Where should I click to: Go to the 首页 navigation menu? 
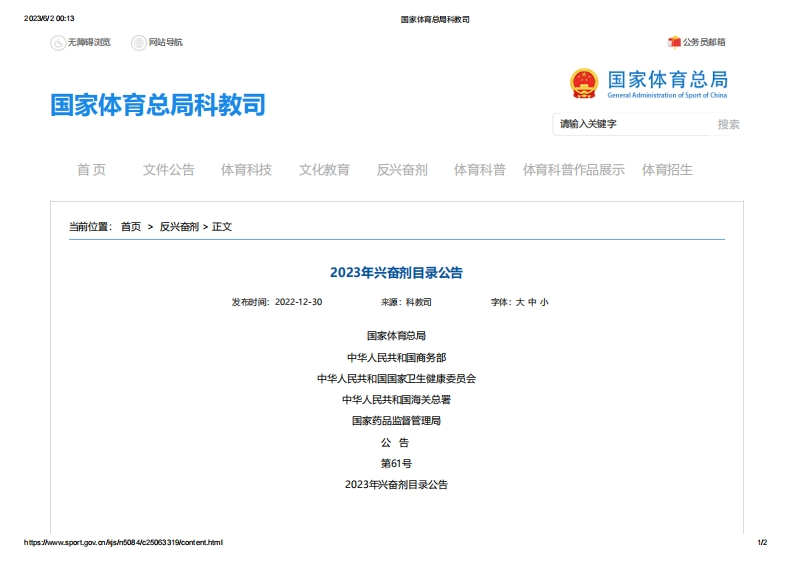click(x=92, y=170)
